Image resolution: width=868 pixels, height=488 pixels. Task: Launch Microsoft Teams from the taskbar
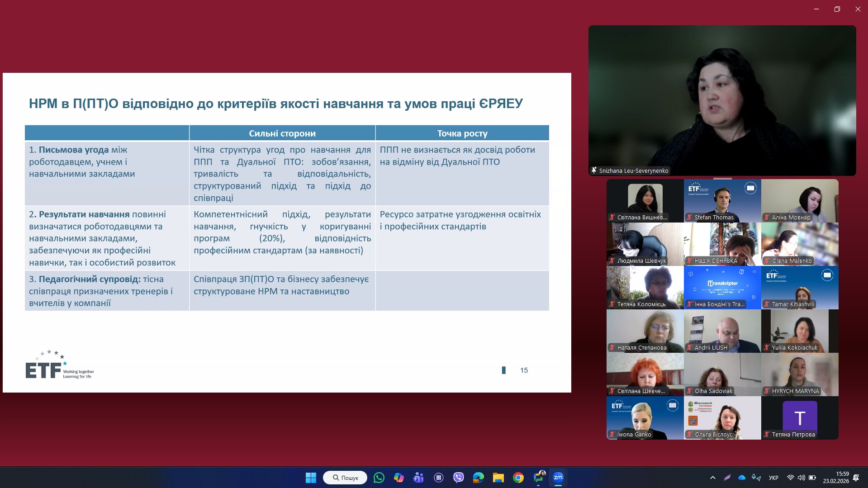[418, 478]
